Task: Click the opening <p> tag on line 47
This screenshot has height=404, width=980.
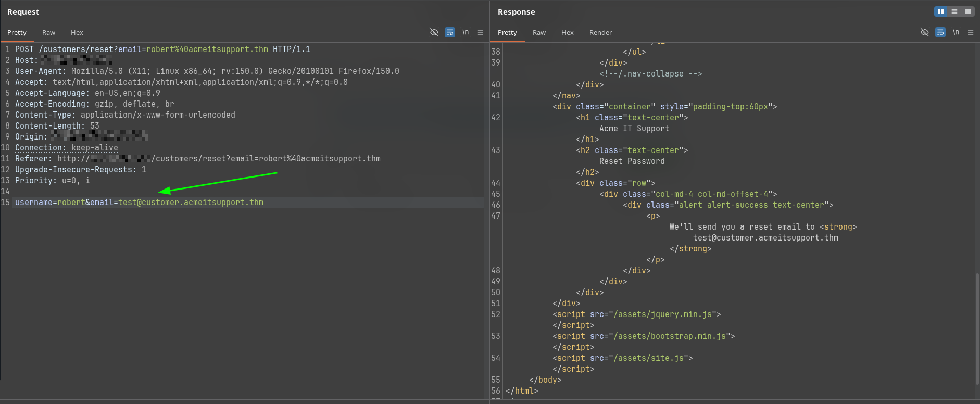Action: click(x=653, y=216)
